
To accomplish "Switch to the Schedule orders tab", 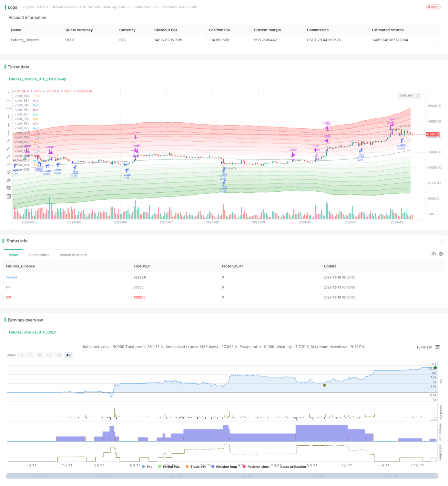I will pyautogui.click(x=73, y=255).
